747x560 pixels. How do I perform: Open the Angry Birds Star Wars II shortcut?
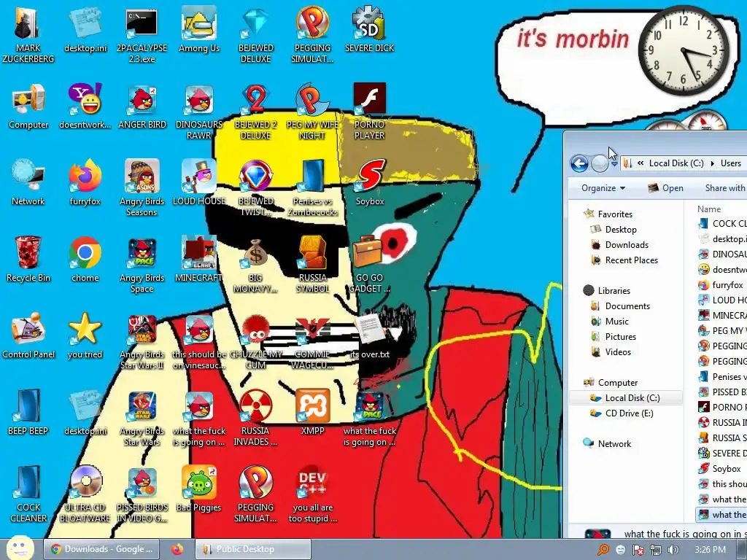pos(142,342)
